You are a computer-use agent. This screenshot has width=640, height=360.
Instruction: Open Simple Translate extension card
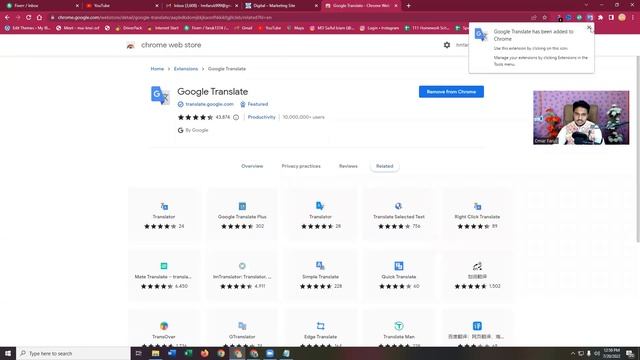coord(320,275)
